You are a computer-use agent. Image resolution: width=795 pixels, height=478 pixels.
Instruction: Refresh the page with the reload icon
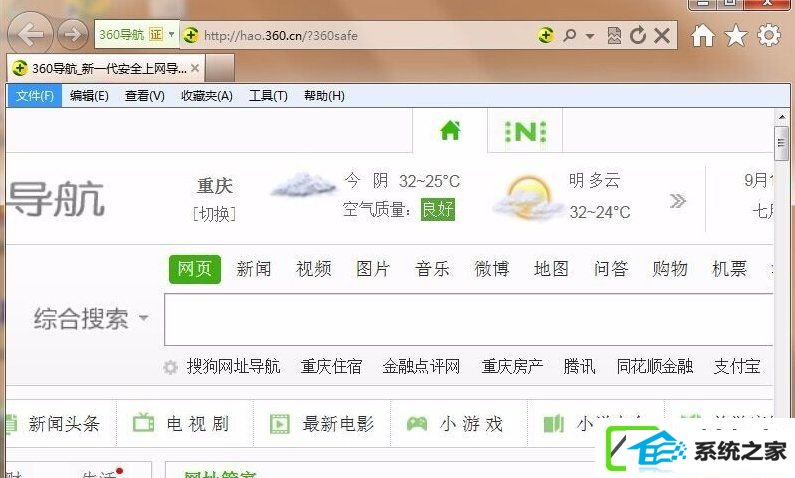(638, 35)
